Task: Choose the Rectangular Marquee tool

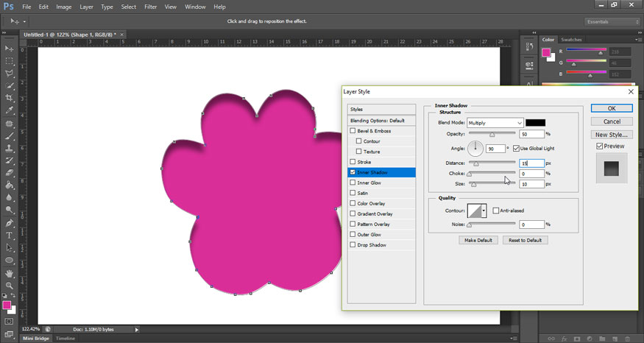Action: click(10, 60)
